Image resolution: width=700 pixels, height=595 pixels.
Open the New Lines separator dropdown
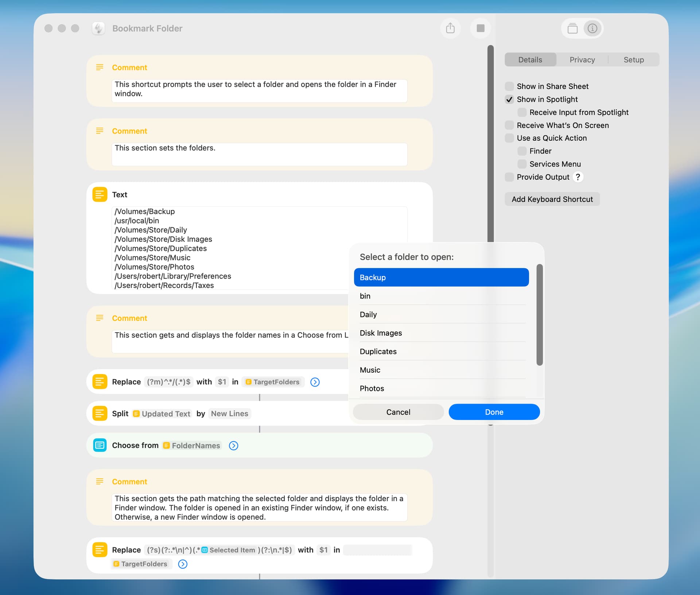[x=229, y=413]
